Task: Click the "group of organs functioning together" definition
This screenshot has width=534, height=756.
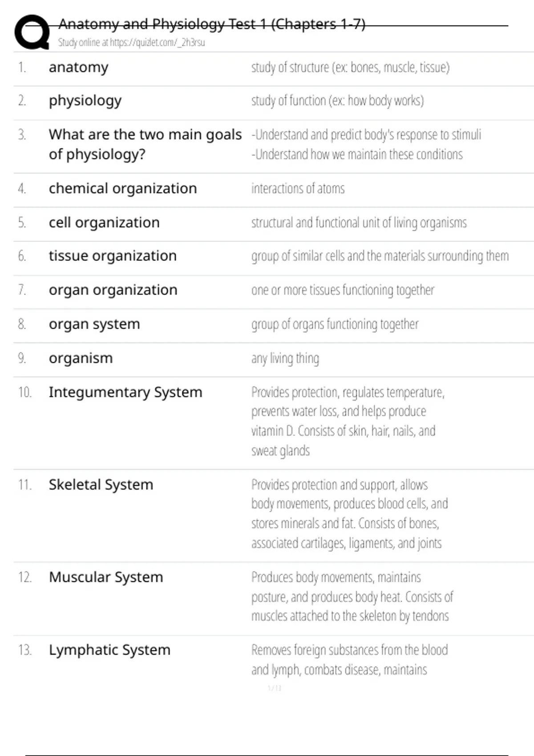Action: 335,324
